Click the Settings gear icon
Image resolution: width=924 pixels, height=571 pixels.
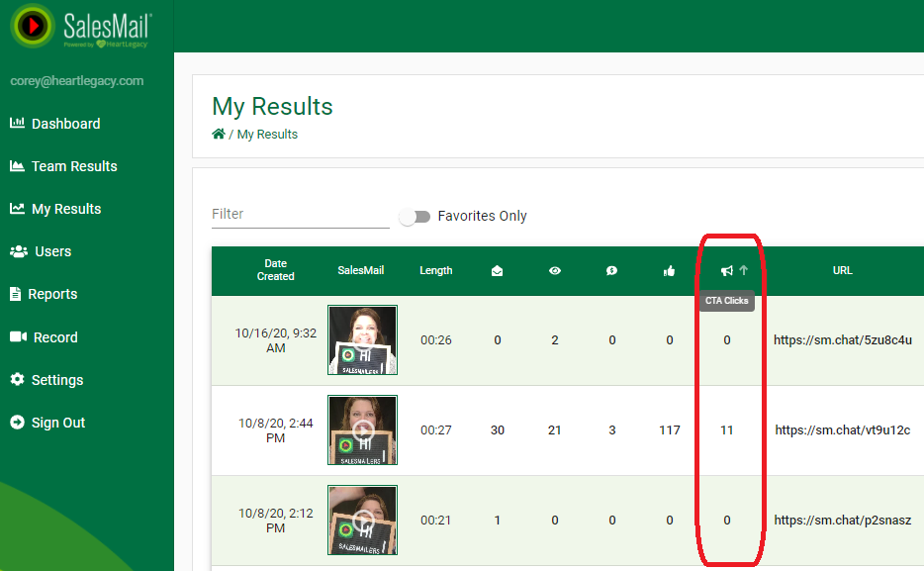[17, 379]
